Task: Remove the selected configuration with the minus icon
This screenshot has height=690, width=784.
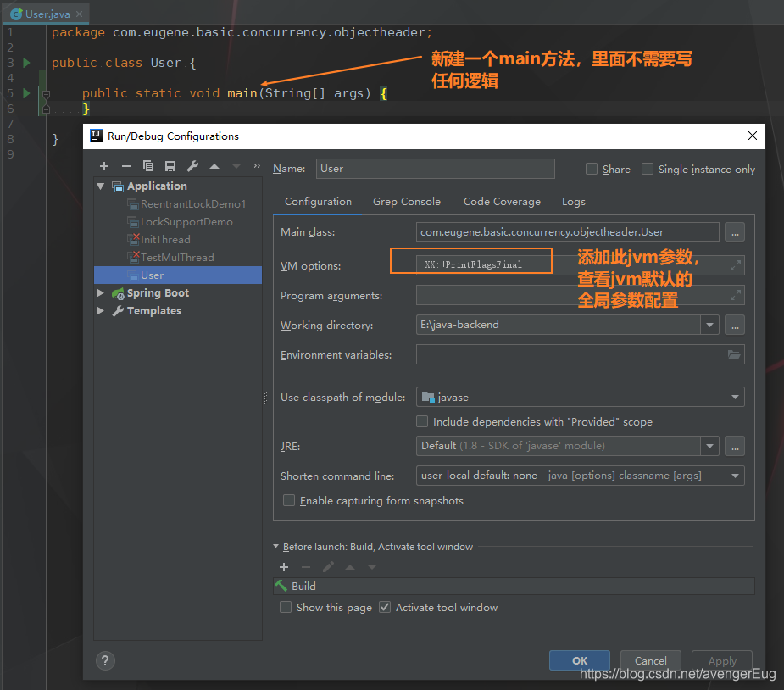Action: pos(126,166)
